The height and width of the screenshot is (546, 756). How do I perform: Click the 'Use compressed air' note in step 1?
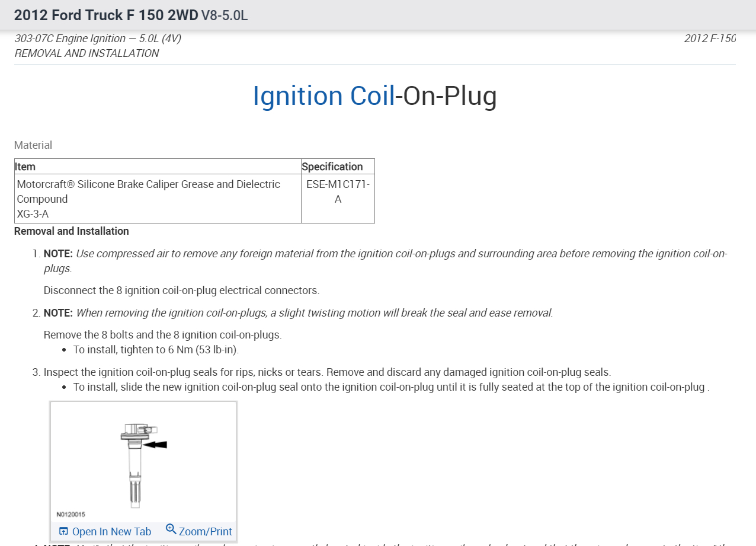point(386,261)
